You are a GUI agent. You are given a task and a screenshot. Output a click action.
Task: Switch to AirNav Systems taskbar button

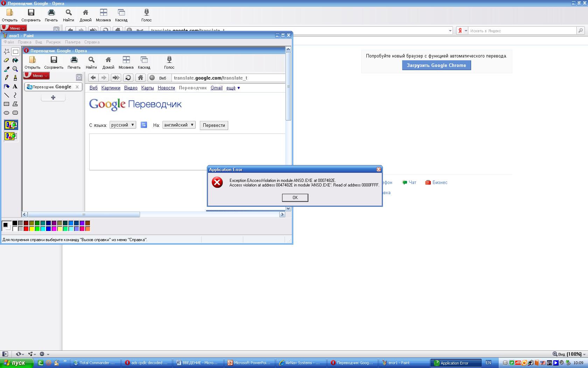[301, 363]
